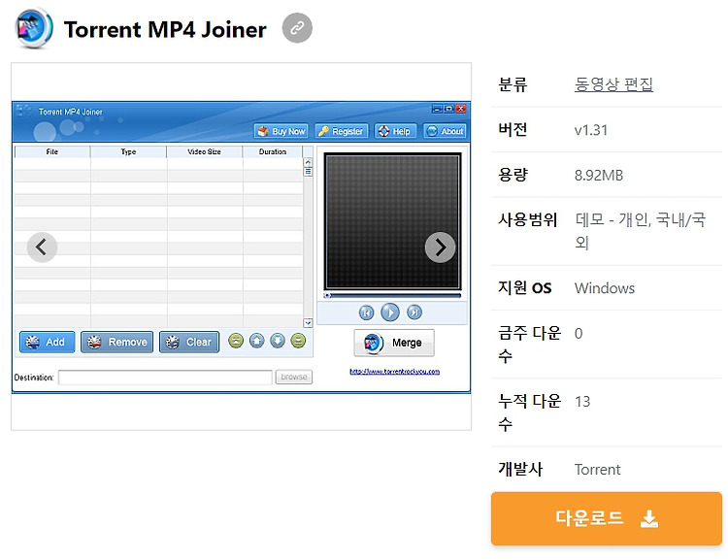Click the video preview screen
Screen dimensions: 728x560
click(392, 221)
